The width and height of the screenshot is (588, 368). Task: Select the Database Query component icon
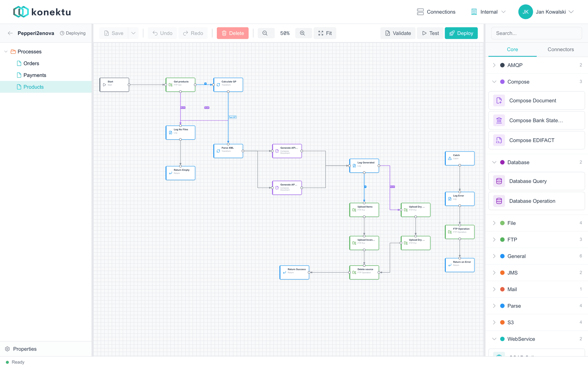point(499,181)
